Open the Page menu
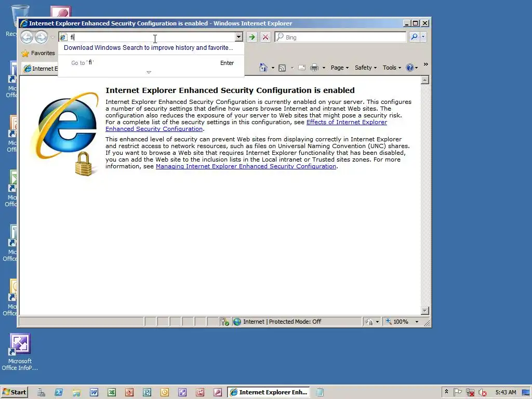 [x=340, y=68]
